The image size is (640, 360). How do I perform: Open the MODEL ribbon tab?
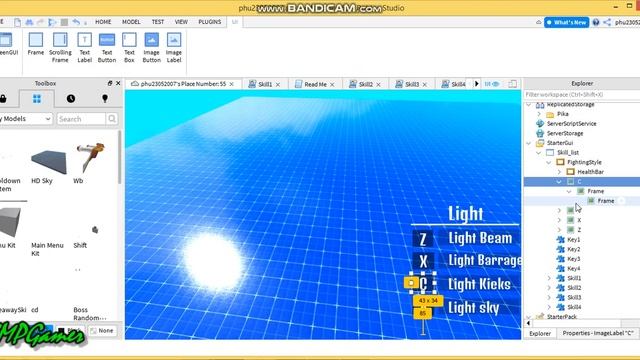[131, 22]
